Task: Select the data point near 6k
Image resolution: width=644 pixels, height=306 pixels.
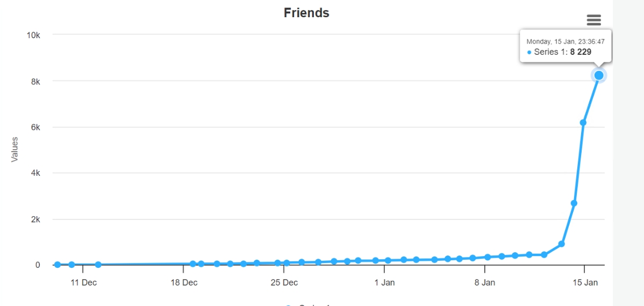Action: [x=583, y=123]
